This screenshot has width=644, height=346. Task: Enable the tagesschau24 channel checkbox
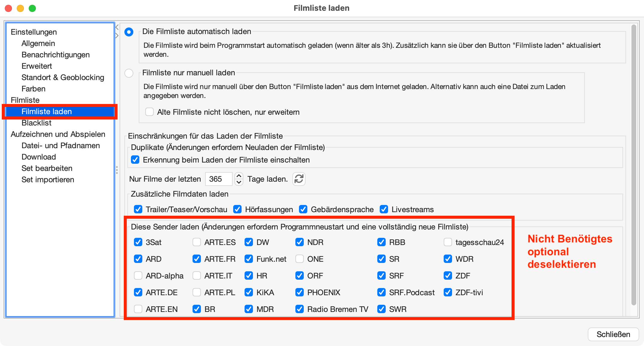point(448,242)
